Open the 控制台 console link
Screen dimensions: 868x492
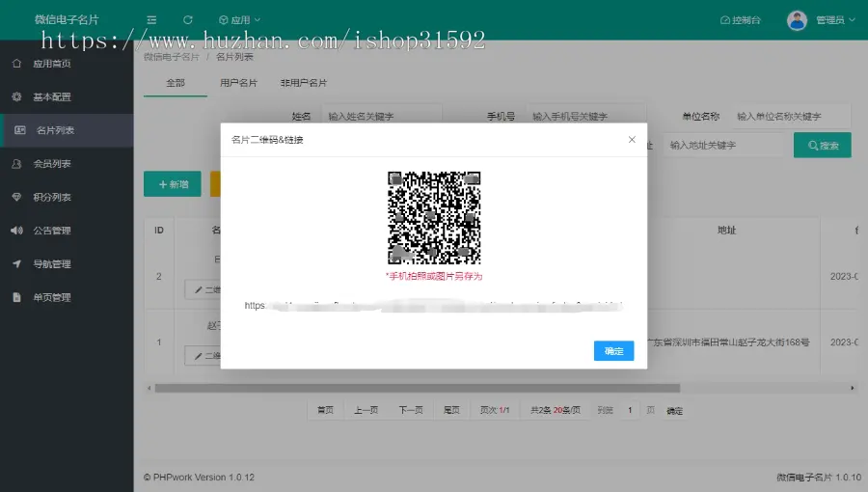click(x=741, y=19)
